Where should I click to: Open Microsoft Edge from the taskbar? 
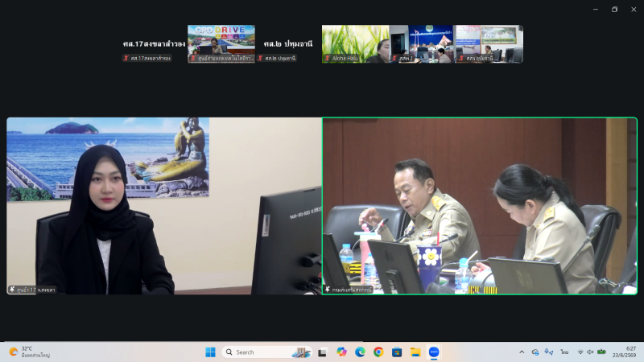coord(360,352)
